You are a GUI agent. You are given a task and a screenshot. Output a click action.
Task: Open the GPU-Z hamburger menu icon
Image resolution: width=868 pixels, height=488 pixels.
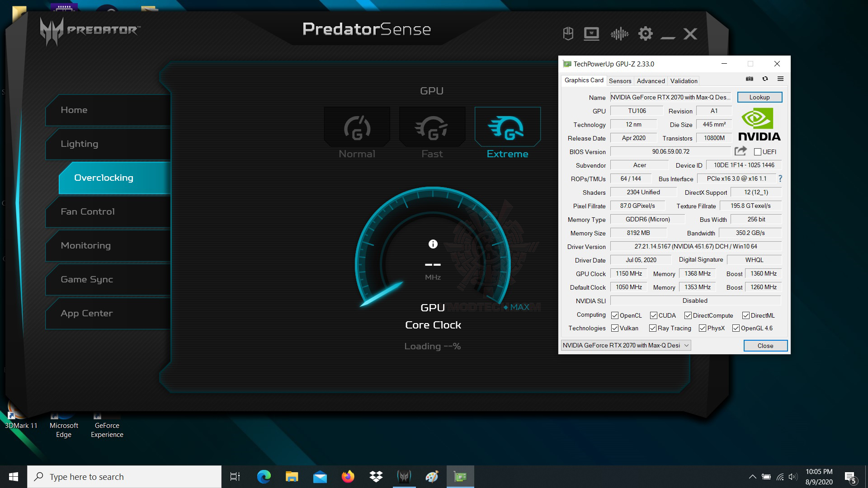[780, 79]
